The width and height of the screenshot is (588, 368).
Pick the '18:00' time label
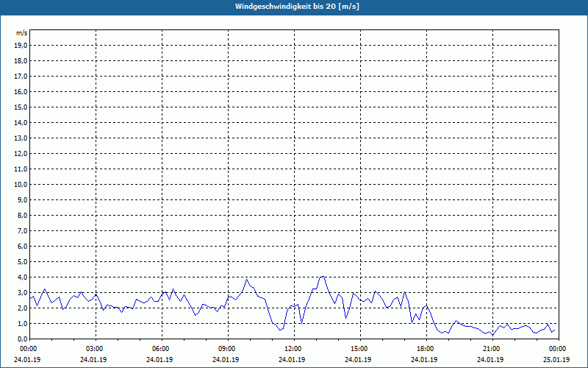(x=424, y=349)
